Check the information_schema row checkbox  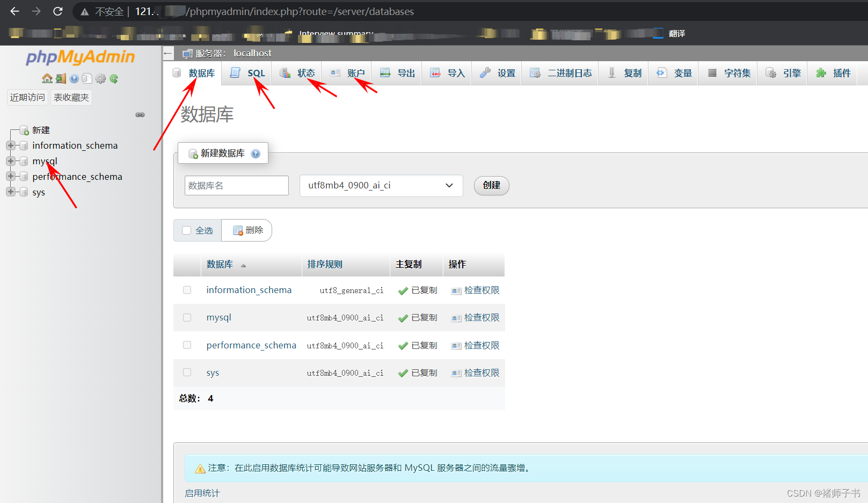(x=187, y=290)
